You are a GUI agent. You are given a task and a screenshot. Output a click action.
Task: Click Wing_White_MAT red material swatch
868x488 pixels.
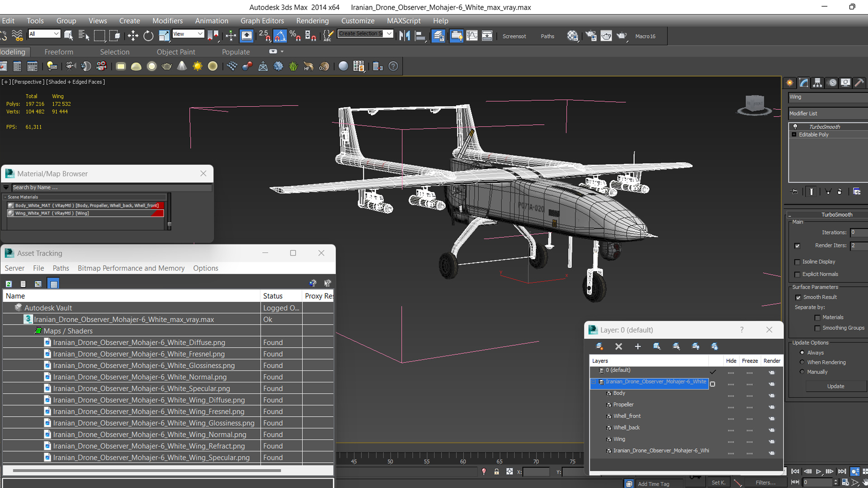point(157,213)
